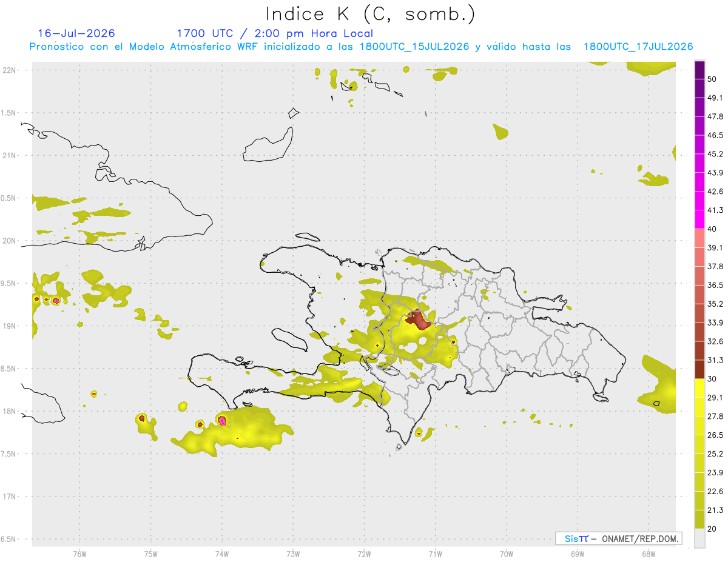Click the "47.8" legend value
728x562 pixels.
[x=716, y=116]
